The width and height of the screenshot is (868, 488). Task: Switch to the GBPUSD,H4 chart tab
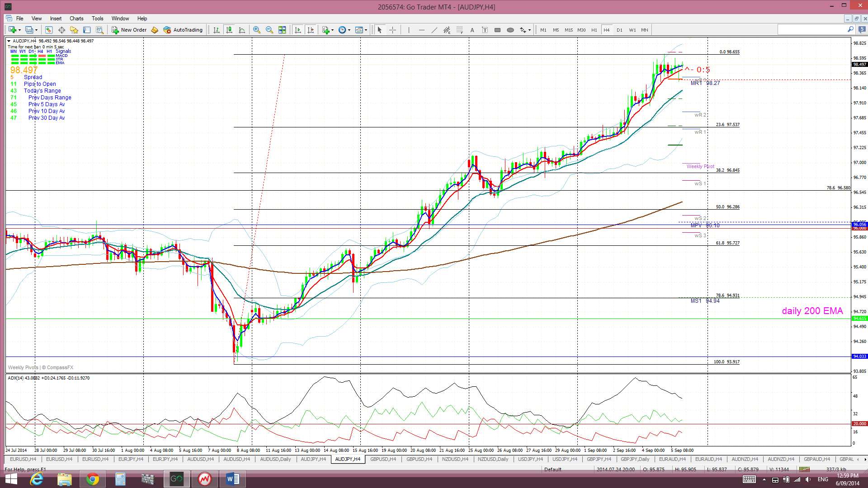(382, 459)
